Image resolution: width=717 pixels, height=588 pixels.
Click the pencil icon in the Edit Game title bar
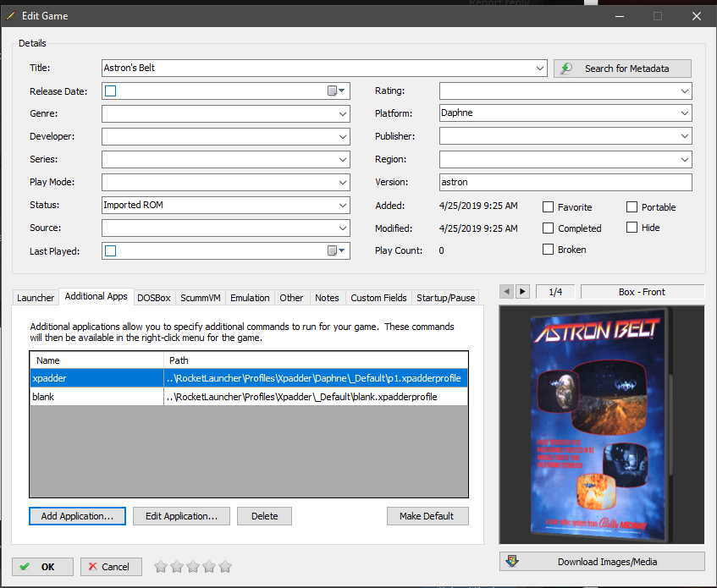pyautogui.click(x=10, y=16)
